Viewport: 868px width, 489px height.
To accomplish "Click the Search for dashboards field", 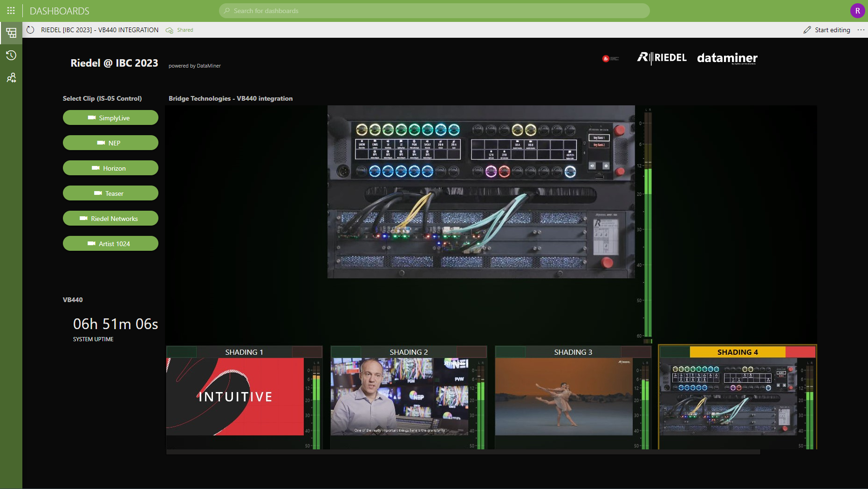I will tap(434, 11).
